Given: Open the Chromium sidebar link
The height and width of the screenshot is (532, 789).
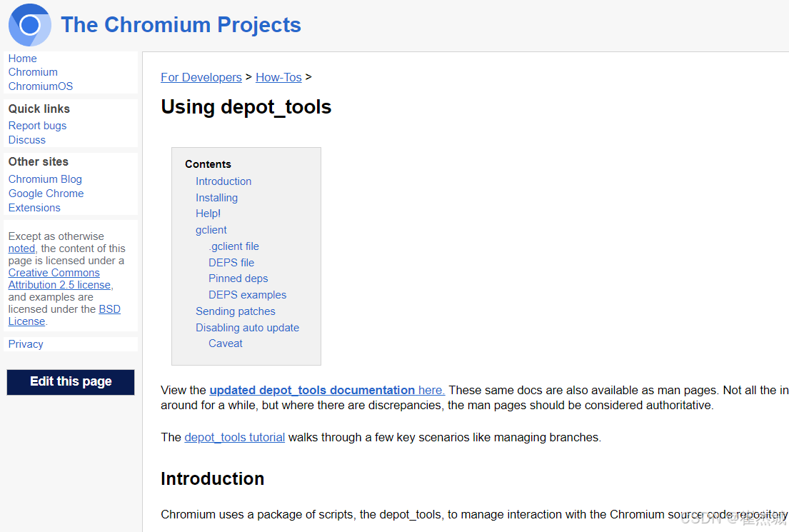Looking at the screenshot, I should (33, 72).
